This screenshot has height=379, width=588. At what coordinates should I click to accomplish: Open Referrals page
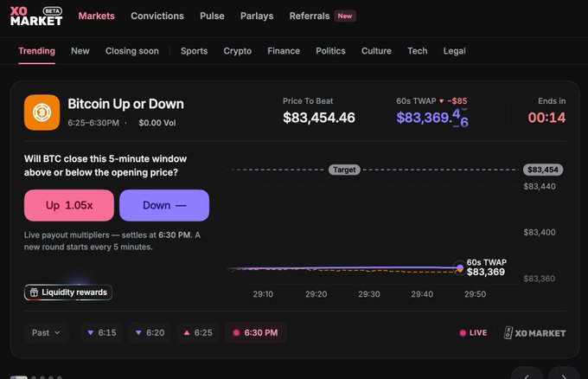[x=310, y=16]
